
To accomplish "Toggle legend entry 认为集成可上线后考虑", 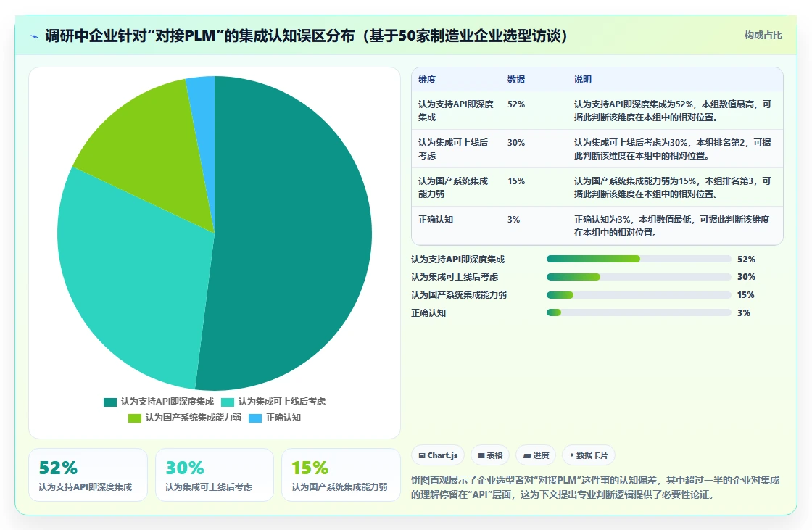I will (x=273, y=402).
